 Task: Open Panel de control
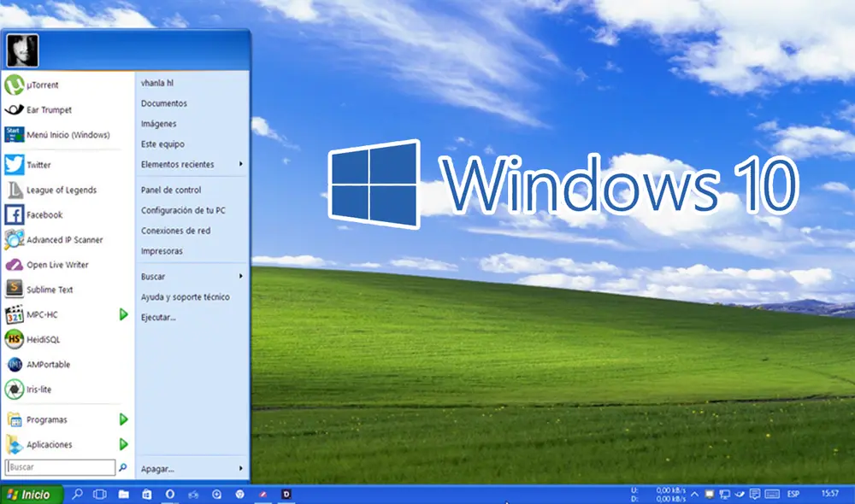167,190
